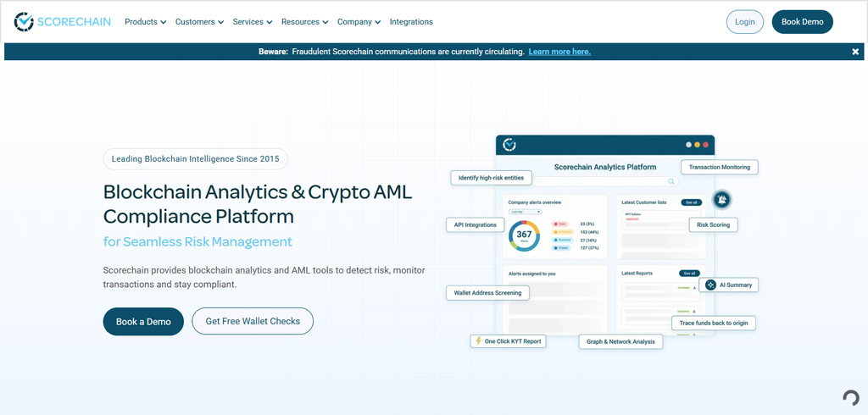This screenshot has height=415, width=868.
Task: Open the Services dropdown menu
Action: click(253, 22)
